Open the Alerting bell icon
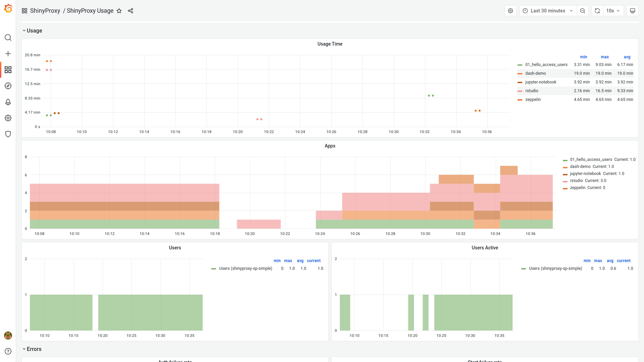 coord(8,102)
